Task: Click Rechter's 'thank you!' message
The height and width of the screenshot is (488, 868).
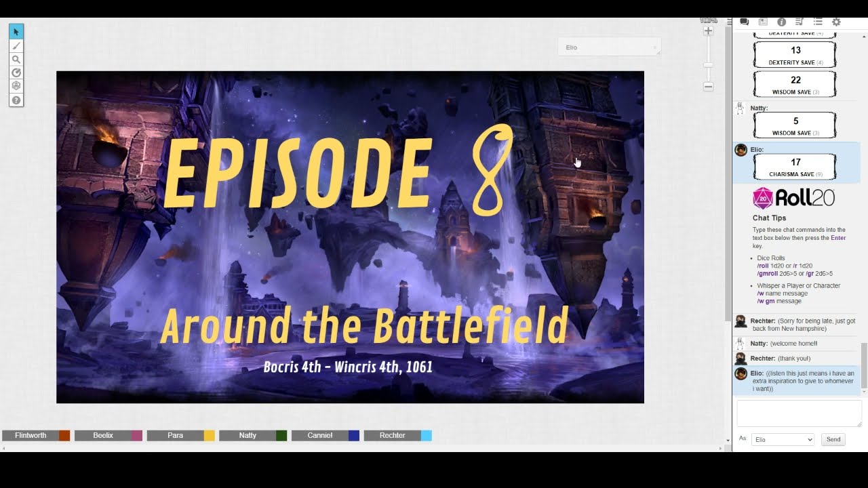Action: tap(797, 359)
